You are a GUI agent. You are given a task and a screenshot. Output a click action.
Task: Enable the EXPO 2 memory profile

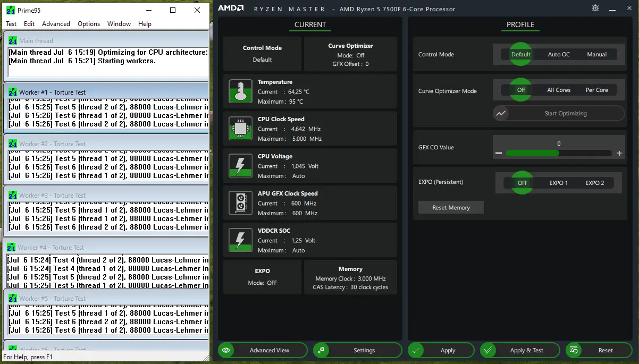595,183
